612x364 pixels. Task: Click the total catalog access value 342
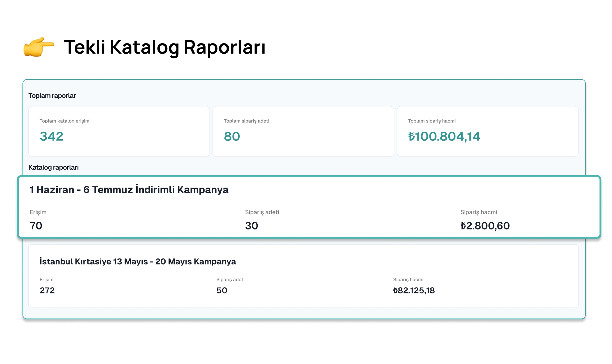pyautogui.click(x=52, y=136)
